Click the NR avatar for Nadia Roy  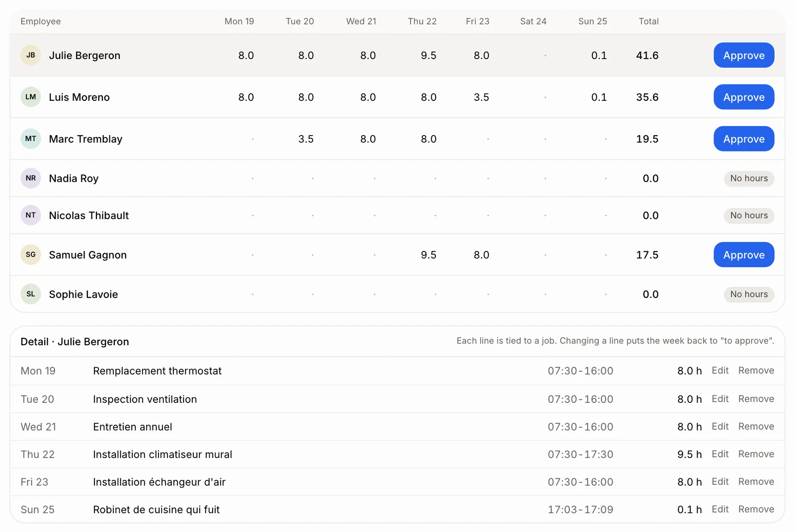pos(31,178)
